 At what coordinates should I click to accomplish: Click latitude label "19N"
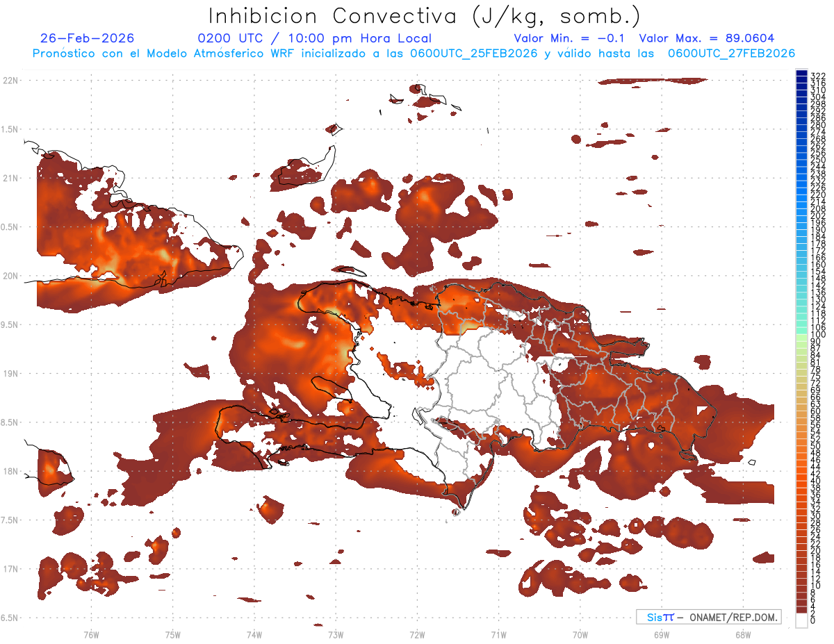[x=10, y=373]
